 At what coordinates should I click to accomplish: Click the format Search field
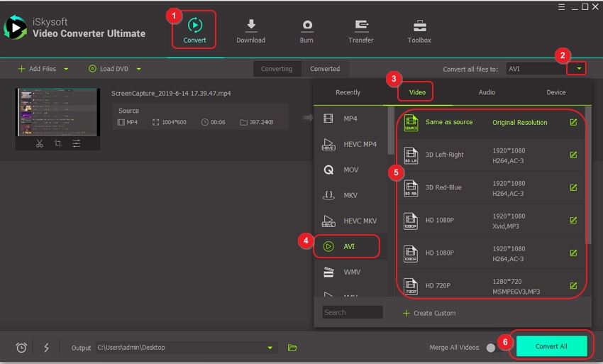point(352,312)
